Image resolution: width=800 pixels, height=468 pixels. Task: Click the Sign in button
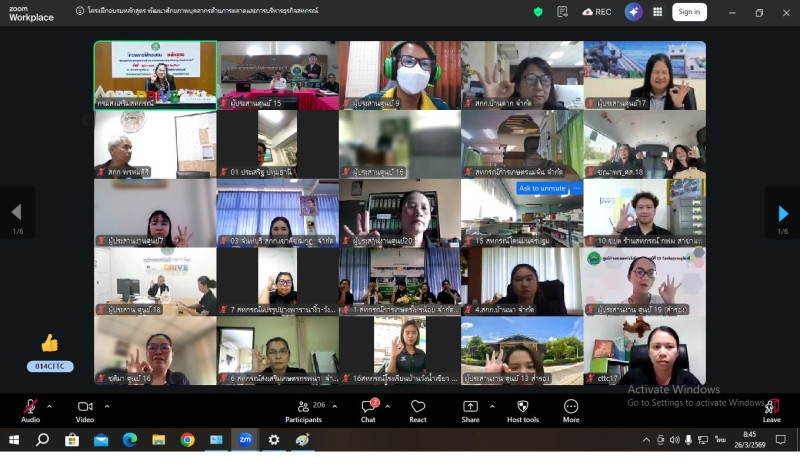click(688, 12)
